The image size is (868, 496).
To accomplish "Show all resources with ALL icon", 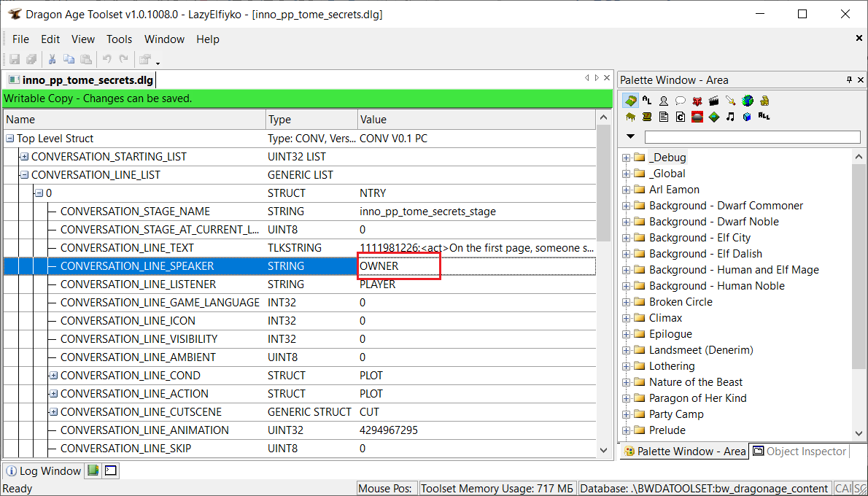I will (764, 116).
